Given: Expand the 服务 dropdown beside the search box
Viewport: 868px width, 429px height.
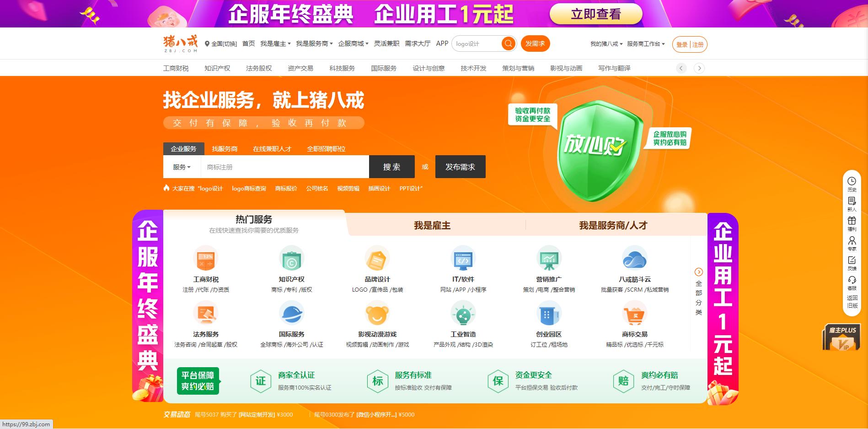Looking at the screenshot, I should click(182, 167).
